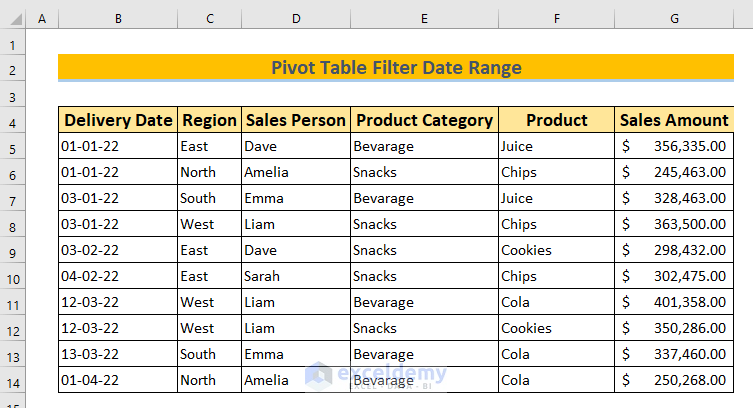
Task: Click the Product column header cell
Action: pos(556,121)
